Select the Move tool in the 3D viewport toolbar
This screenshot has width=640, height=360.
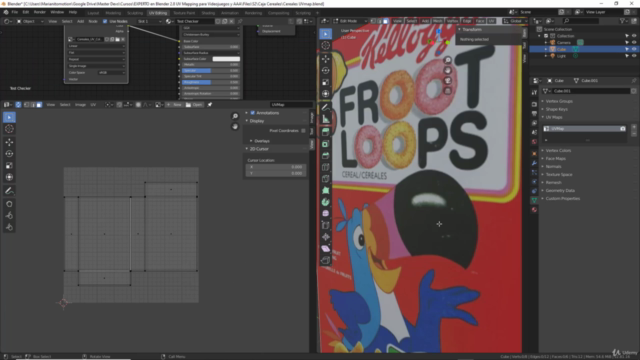pos(325,59)
